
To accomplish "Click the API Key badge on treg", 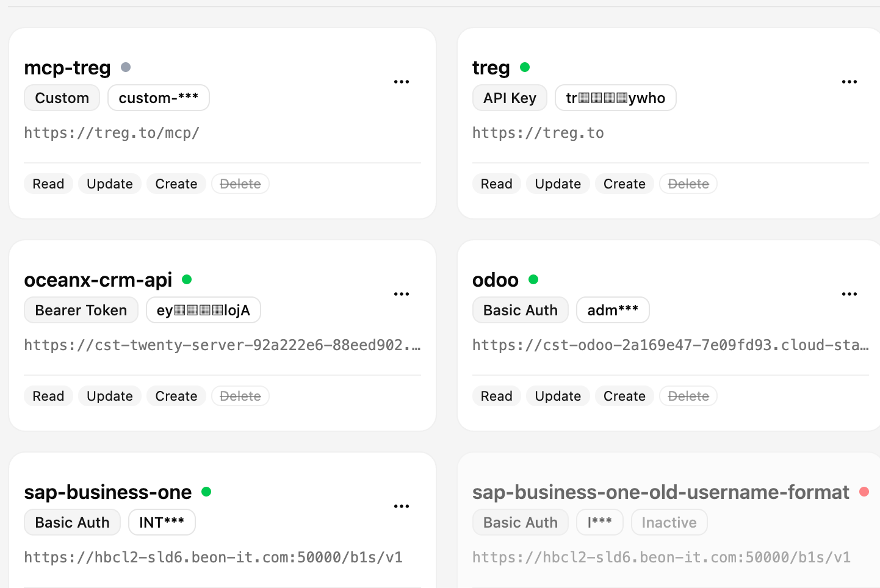I will coord(510,98).
